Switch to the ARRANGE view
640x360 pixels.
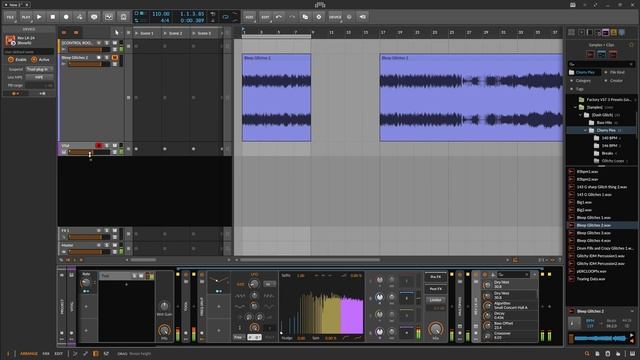[29, 353]
